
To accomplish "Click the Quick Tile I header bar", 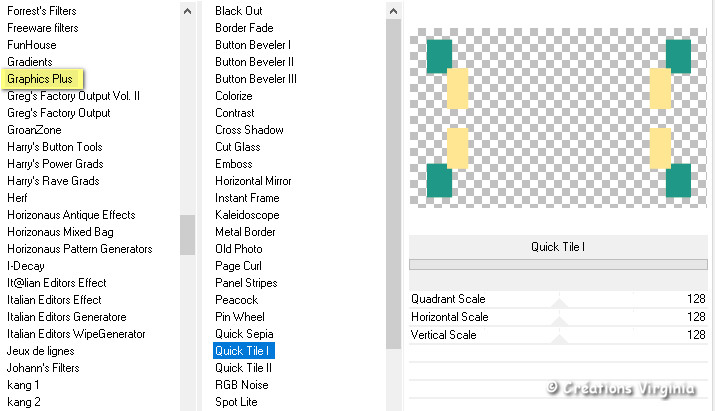I will 558,247.
